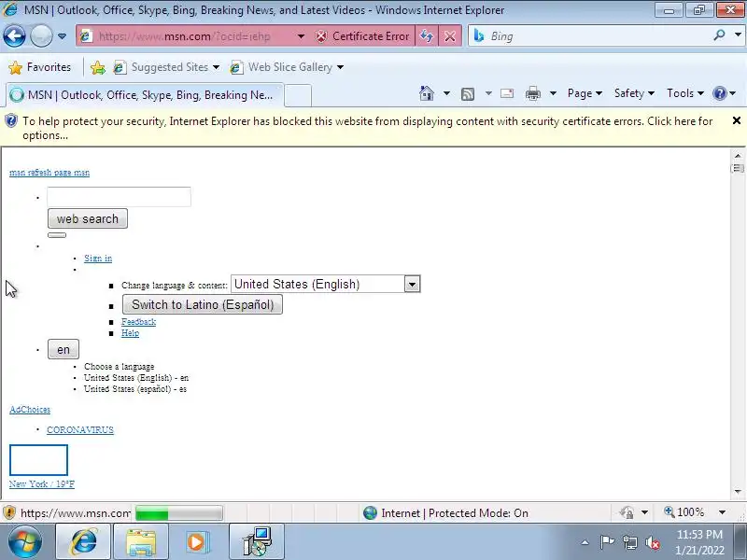
Task: Click the msn refresh page link
Action: pyautogui.click(x=49, y=173)
